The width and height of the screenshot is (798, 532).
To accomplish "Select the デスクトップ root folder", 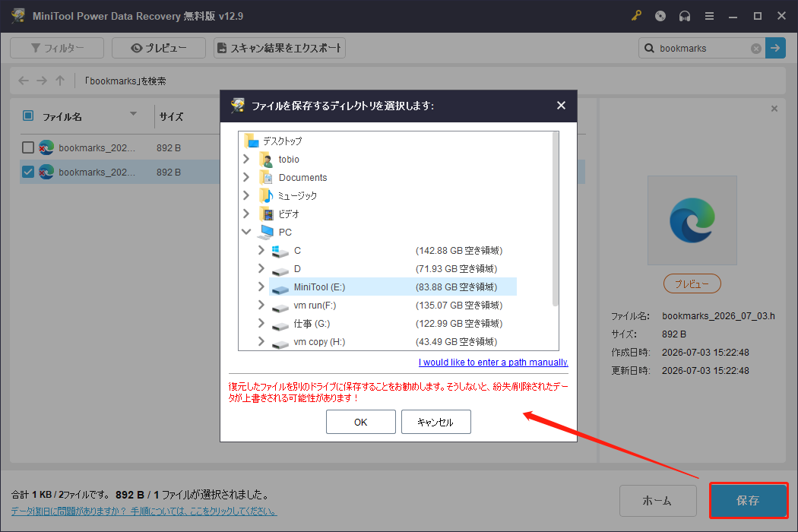I will [x=282, y=141].
